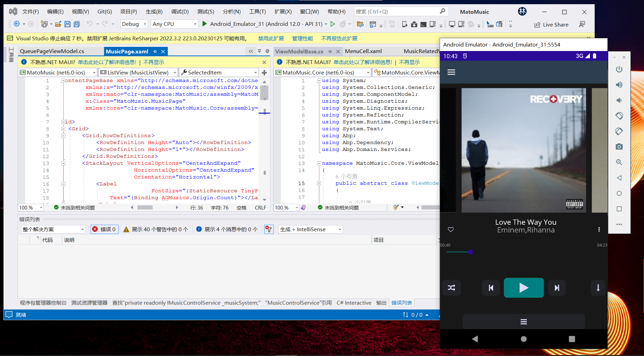Toggle the errors filter button

point(105,230)
